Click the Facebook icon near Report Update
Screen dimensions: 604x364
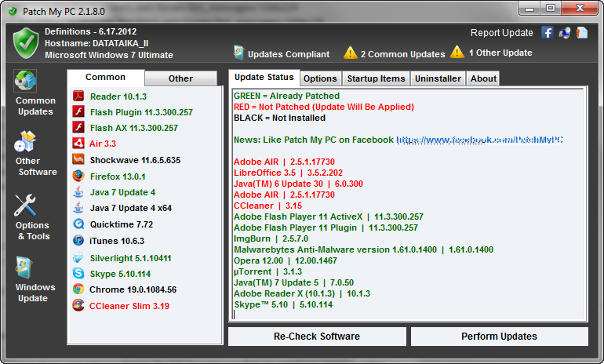pyautogui.click(x=548, y=32)
